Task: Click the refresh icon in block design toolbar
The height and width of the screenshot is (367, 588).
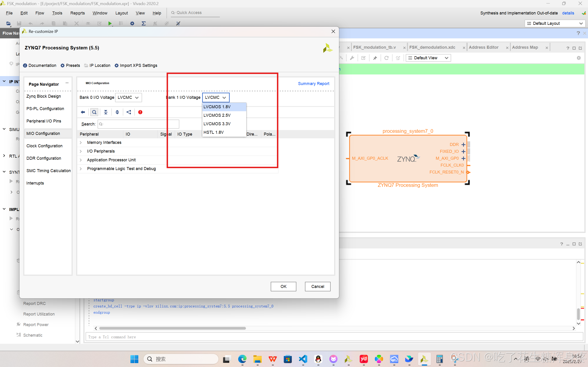Action: point(386,58)
